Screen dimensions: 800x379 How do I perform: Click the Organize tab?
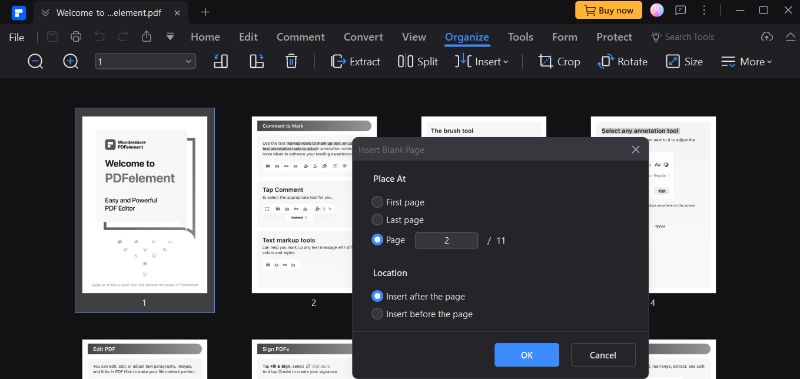coord(467,37)
